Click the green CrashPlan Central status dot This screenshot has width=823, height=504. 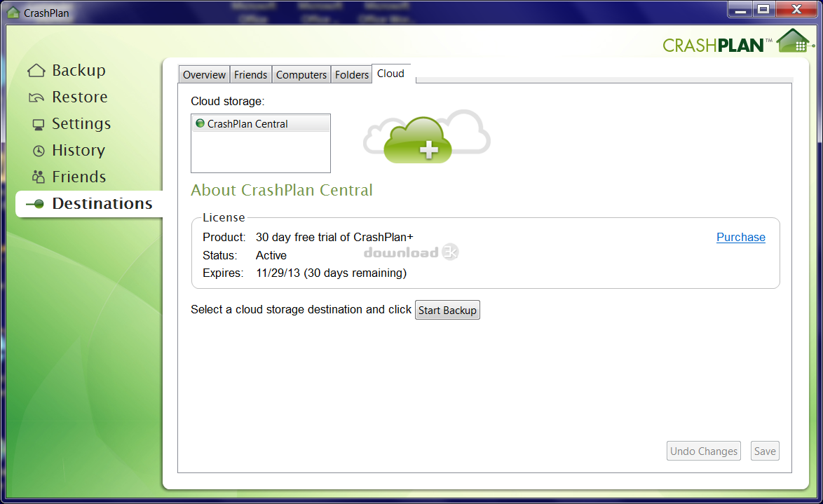click(x=200, y=124)
